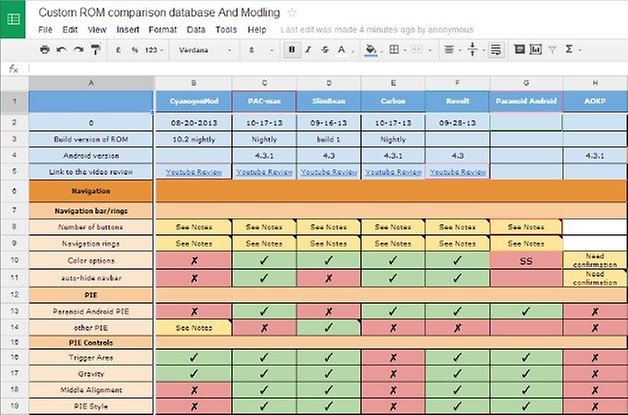Select AOKP 'Need confirmation' in Color options
The width and height of the screenshot is (628, 415).
(x=595, y=260)
